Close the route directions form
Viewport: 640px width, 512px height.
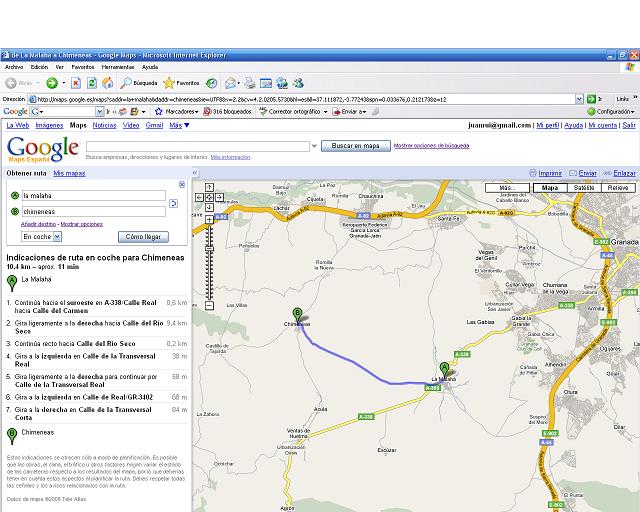coord(181,185)
